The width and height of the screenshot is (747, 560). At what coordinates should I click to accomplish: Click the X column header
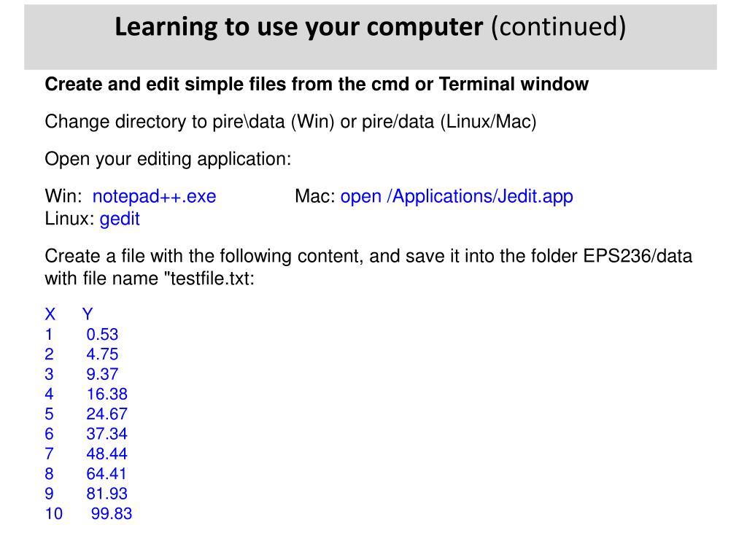(x=50, y=315)
